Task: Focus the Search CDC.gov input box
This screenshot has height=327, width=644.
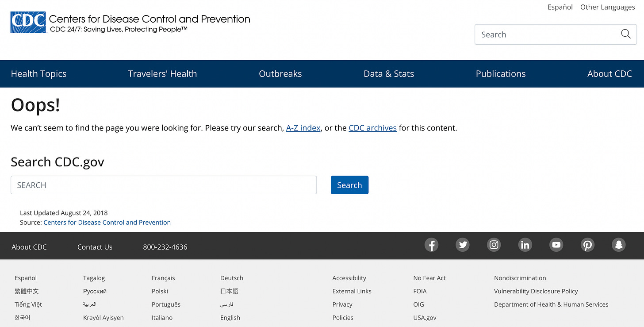Action: pos(164,185)
